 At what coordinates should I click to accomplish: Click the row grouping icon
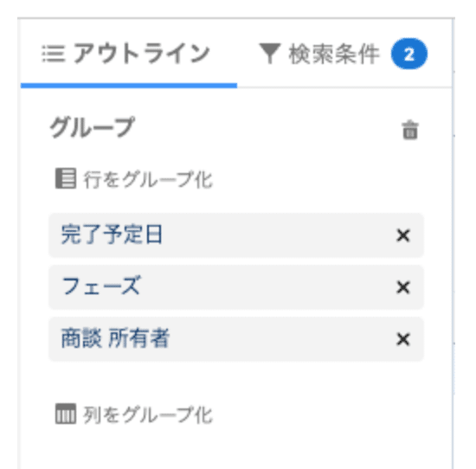click(x=66, y=178)
